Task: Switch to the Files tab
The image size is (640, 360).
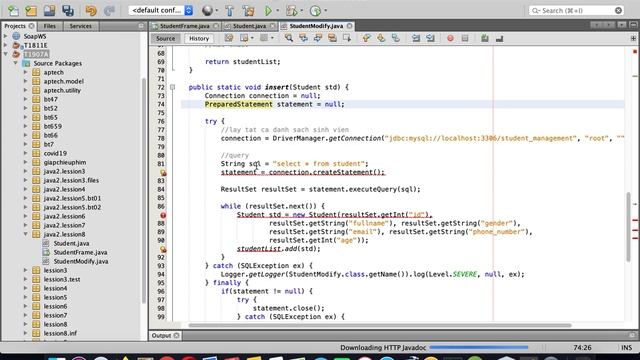Action: [49, 26]
